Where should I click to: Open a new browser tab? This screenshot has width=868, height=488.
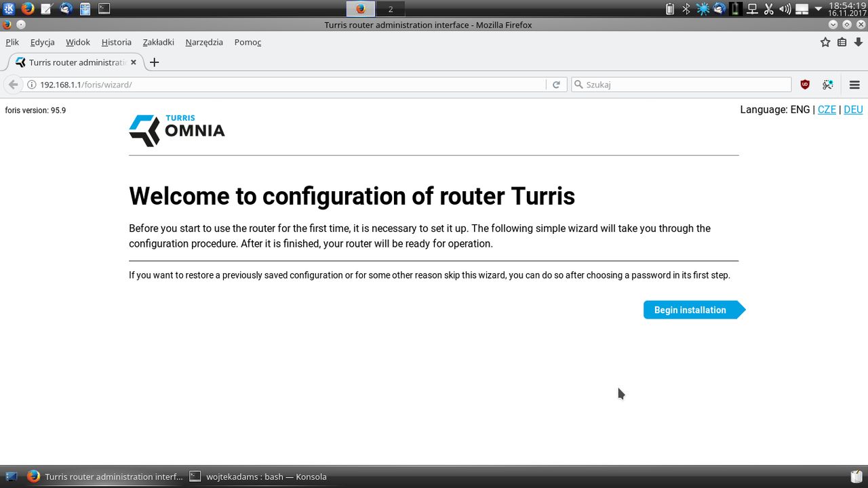click(154, 62)
